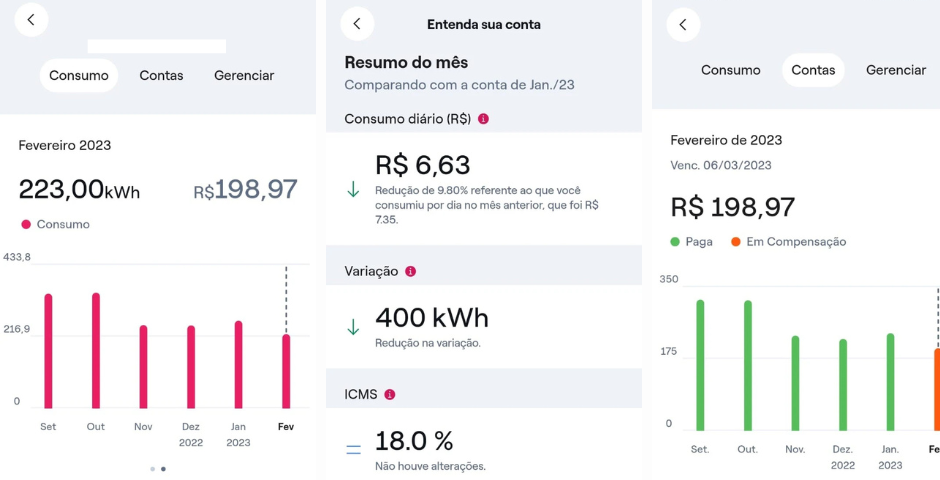Switch to Consumo tab on right screen
The height and width of the screenshot is (480, 940).
coord(730,70)
